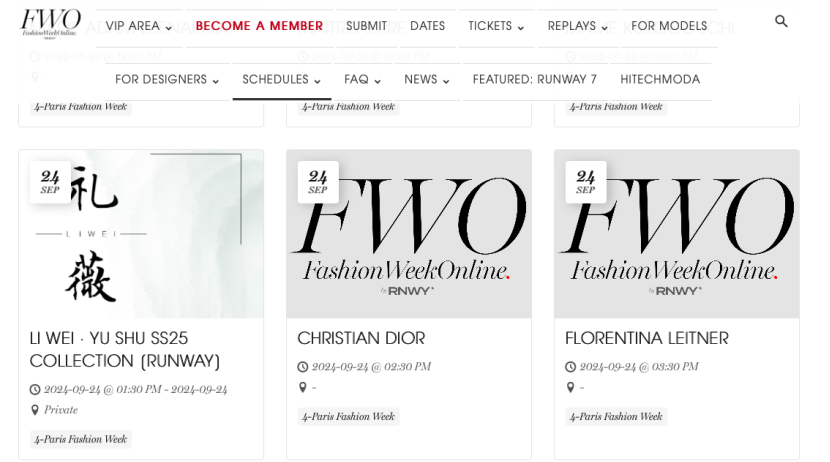Screen dimensions: 830x462
Task: Open the Replays dropdown menu
Action: click(578, 26)
